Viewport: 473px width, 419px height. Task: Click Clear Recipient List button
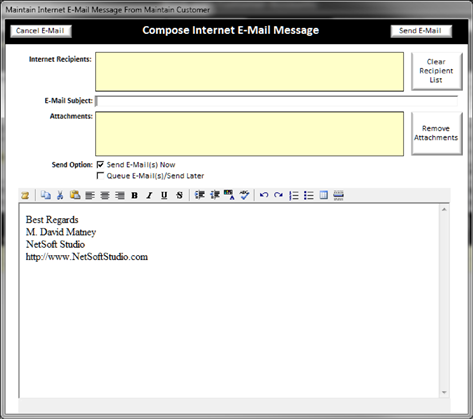(x=436, y=71)
